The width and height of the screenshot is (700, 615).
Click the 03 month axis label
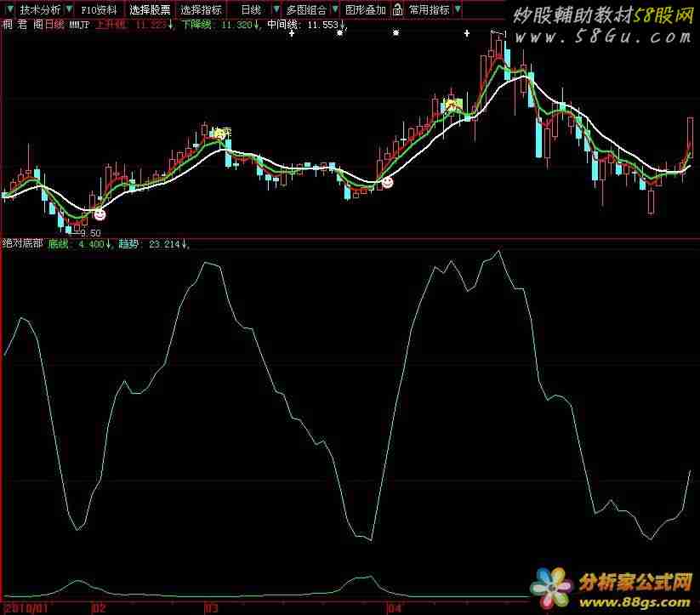point(211,607)
